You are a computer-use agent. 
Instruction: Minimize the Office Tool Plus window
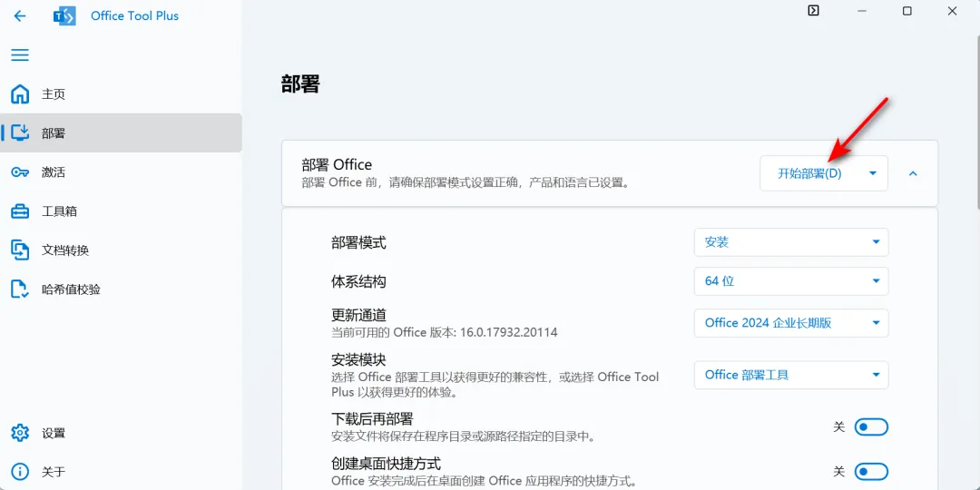(x=862, y=11)
